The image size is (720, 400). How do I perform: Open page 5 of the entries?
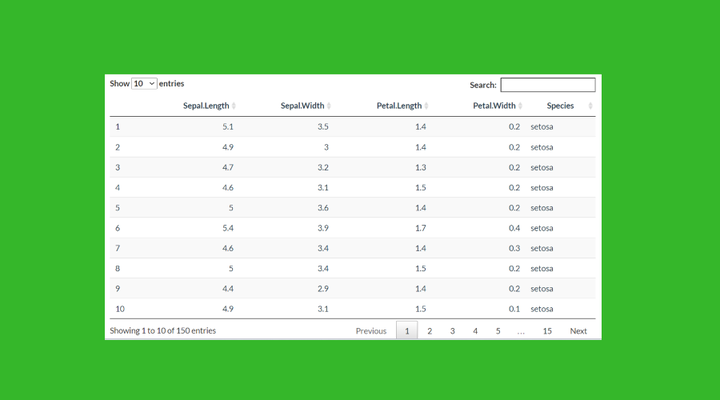(x=498, y=331)
